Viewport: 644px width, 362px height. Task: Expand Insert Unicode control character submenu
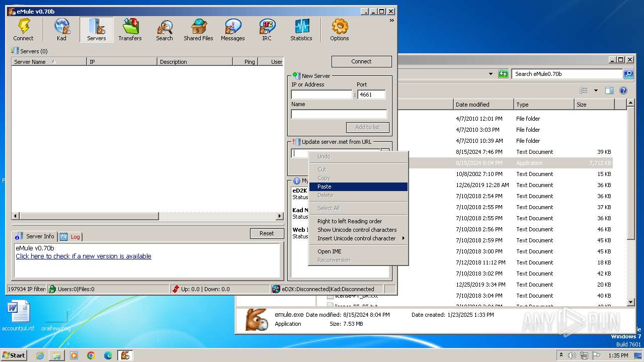[358, 238]
